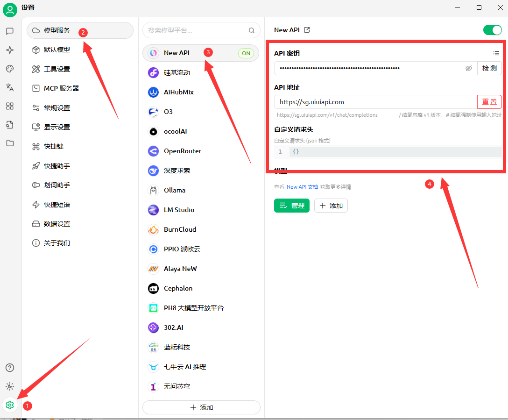
Task: Select the Cephalon provider
Action: 201,288
